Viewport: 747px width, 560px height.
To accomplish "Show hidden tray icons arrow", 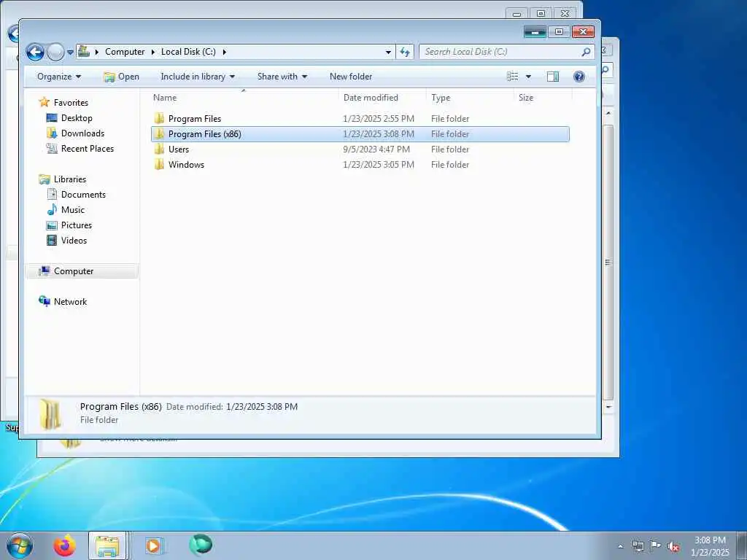I will coord(620,546).
